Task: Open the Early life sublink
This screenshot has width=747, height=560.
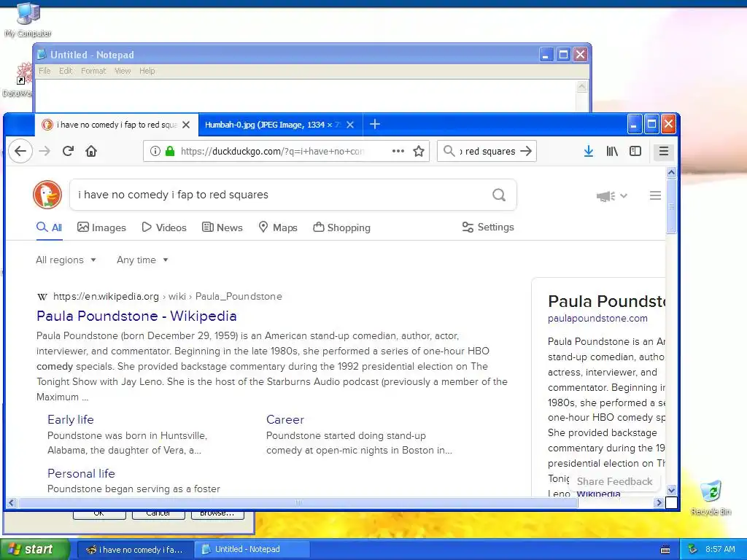Action: 71,419
